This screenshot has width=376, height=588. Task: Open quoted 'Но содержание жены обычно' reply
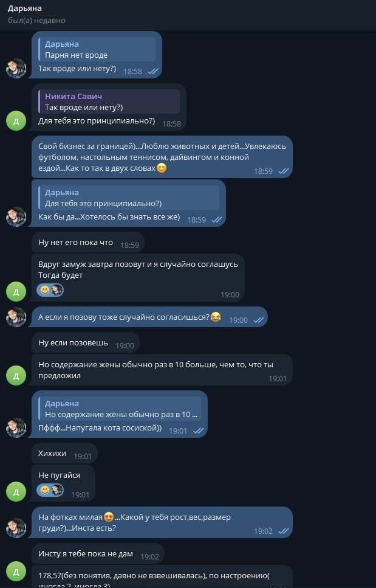[121, 409]
